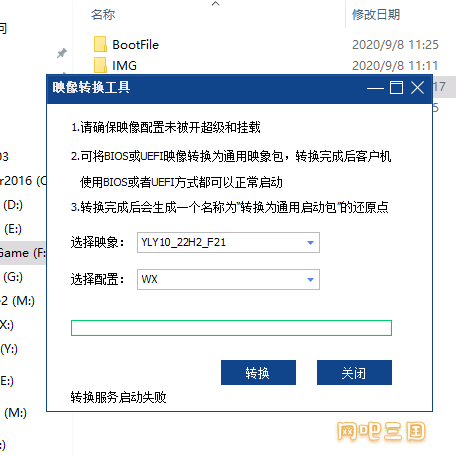Open the (G:) drive in navigation pane

[x=13, y=277]
